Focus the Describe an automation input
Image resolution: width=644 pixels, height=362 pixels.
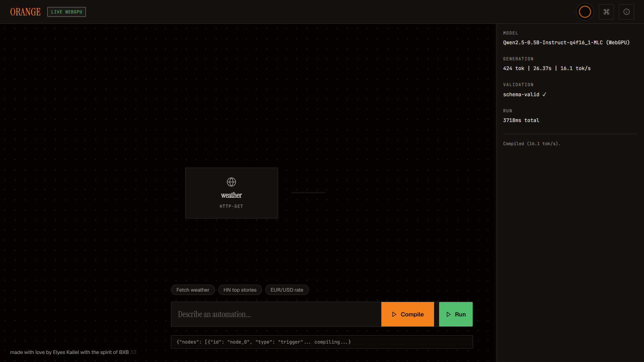276,314
